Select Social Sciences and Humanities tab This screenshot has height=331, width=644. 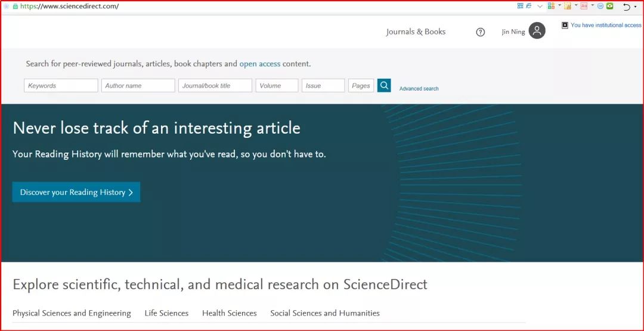[325, 313]
